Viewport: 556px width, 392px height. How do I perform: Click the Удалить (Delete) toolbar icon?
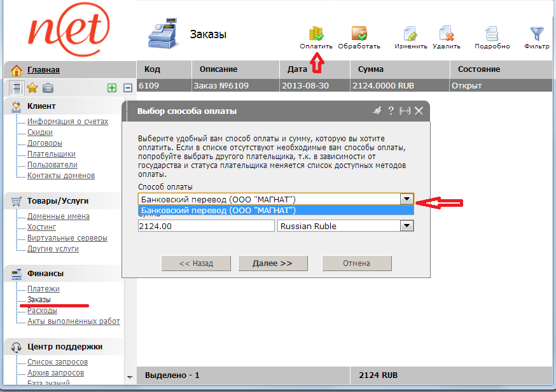click(446, 34)
